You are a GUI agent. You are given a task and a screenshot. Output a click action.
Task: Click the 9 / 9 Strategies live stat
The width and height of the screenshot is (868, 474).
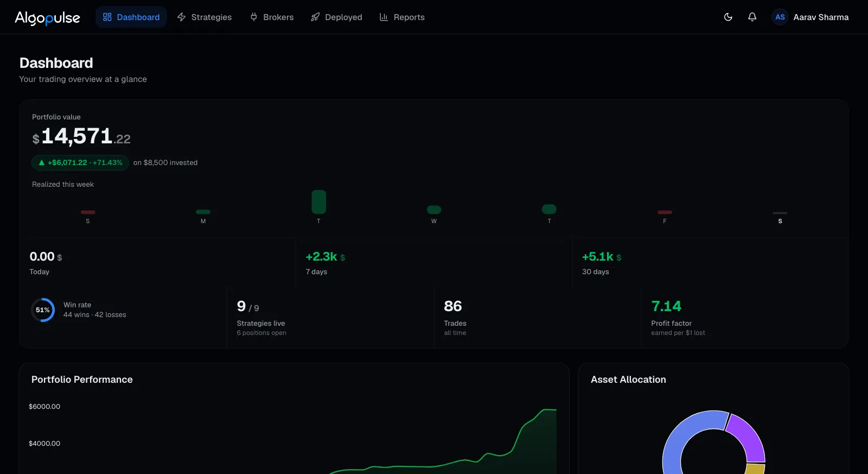[248, 307]
